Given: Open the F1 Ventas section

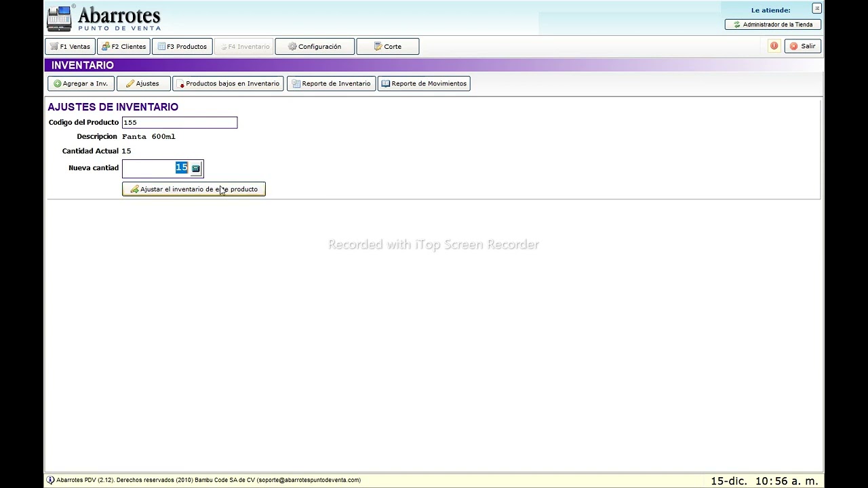Looking at the screenshot, I should pyautogui.click(x=70, y=47).
